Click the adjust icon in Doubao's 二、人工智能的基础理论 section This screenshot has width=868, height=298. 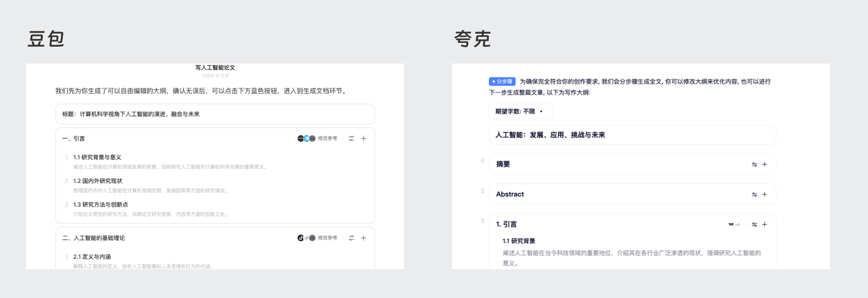[351, 238]
